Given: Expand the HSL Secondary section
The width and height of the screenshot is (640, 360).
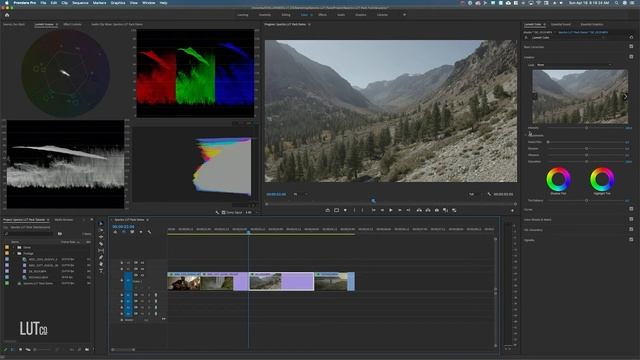Looking at the screenshot, I should [x=533, y=230].
